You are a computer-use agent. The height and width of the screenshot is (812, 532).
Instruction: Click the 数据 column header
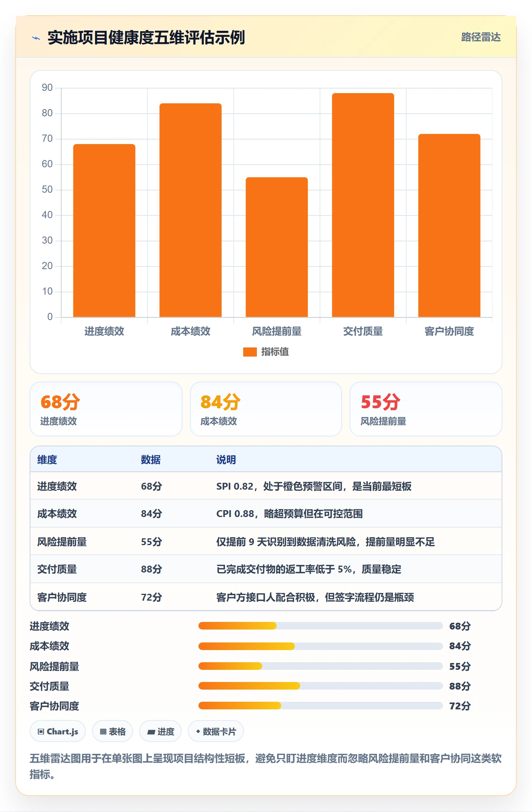tap(151, 460)
